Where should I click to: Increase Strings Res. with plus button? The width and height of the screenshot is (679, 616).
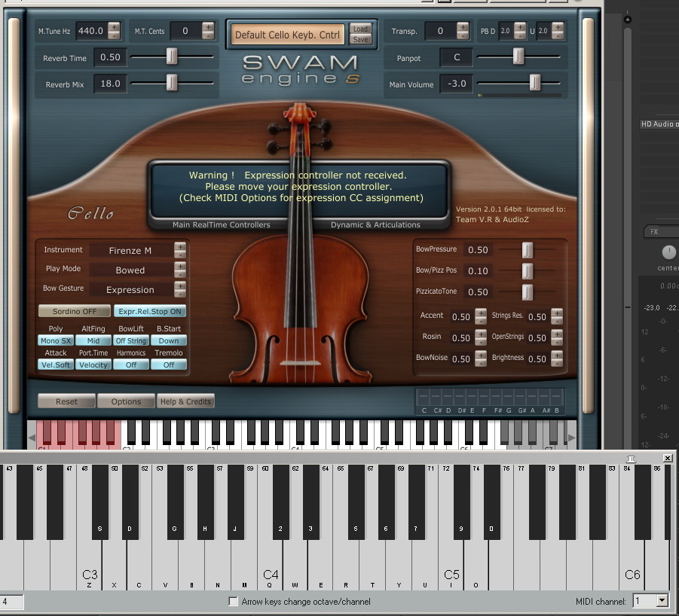click(x=557, y=313)
